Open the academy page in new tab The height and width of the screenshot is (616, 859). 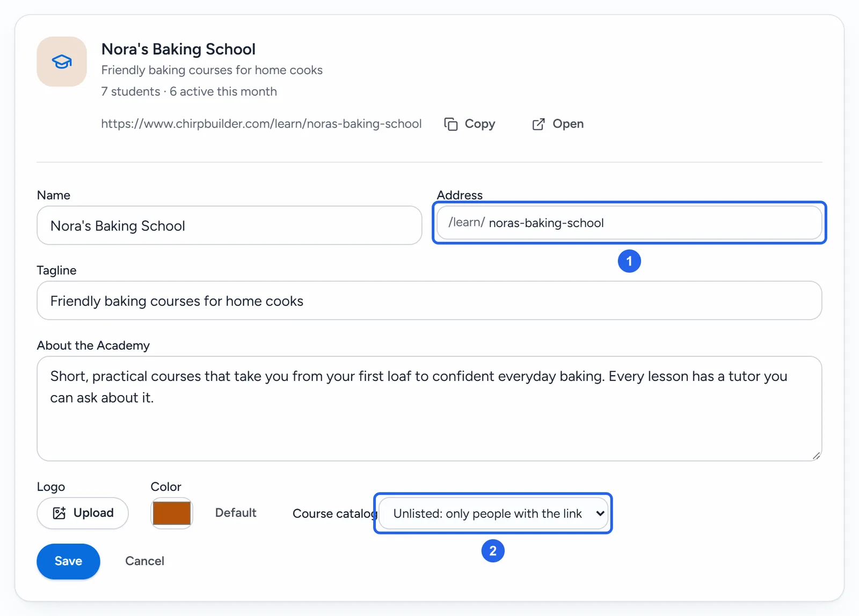click(x=558, y=124)
